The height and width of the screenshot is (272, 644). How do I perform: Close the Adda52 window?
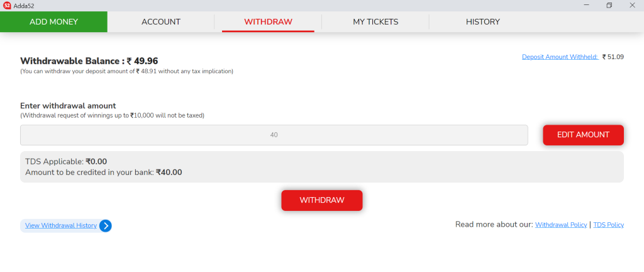click(x=632, y=5)
